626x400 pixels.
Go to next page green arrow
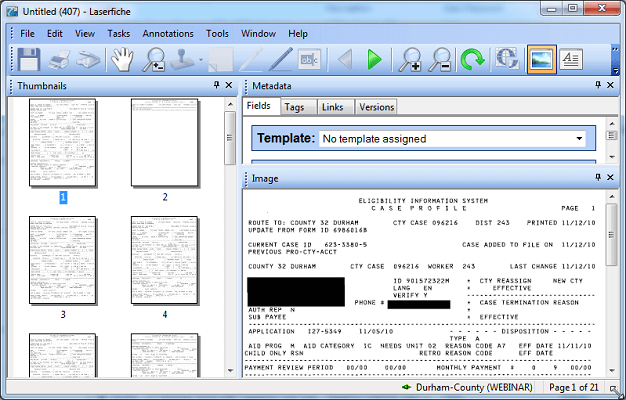pyautogui.click(x=374, y=60)
